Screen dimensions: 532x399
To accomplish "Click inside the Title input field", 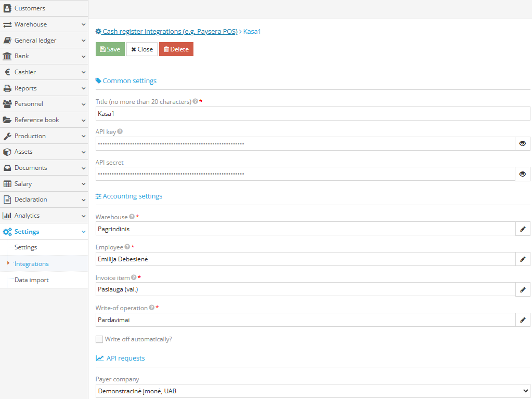I will tap(312, 113).
